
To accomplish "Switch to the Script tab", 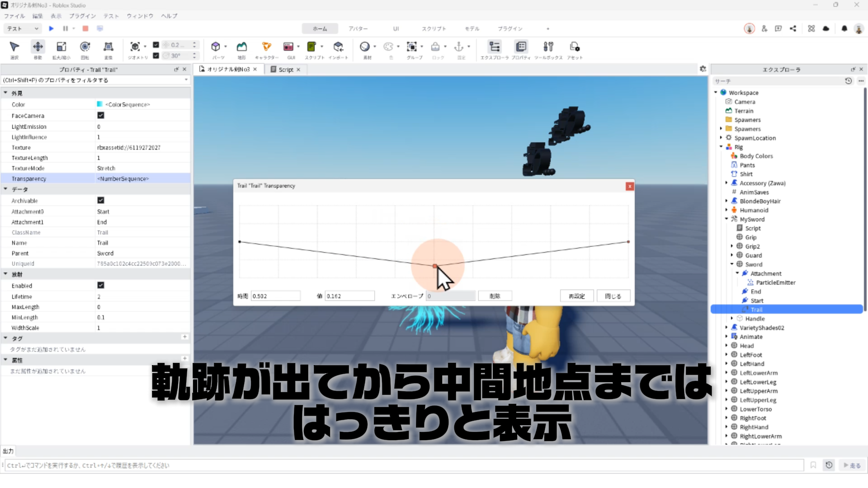I will [x=286, y=70].
